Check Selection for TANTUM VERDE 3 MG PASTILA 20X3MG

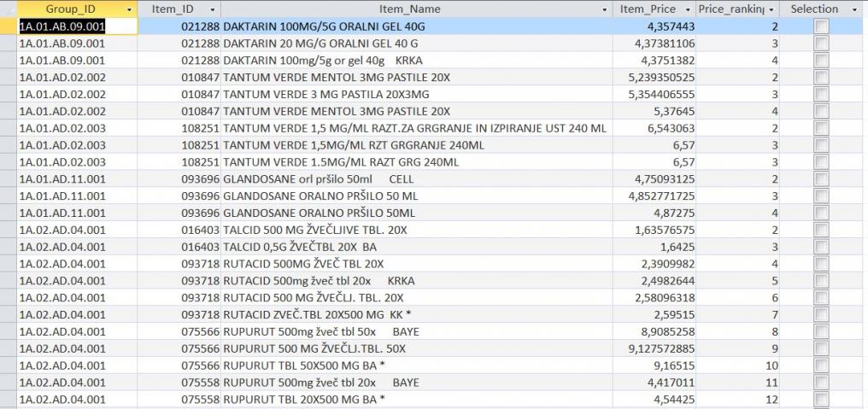point(821,94)
